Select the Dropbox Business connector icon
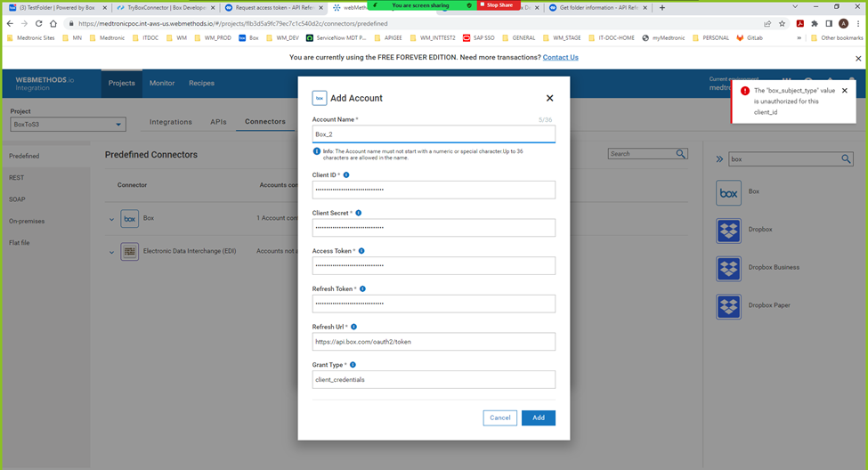 [x=728, y=269]
